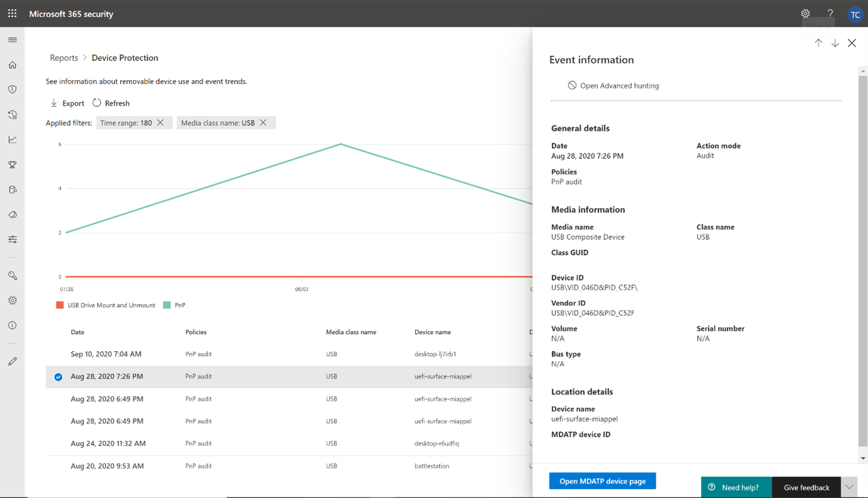Viewport: 868px width, 498px height.
Task: Click the Open Advanced hunting link
Action: coord(613,85)
